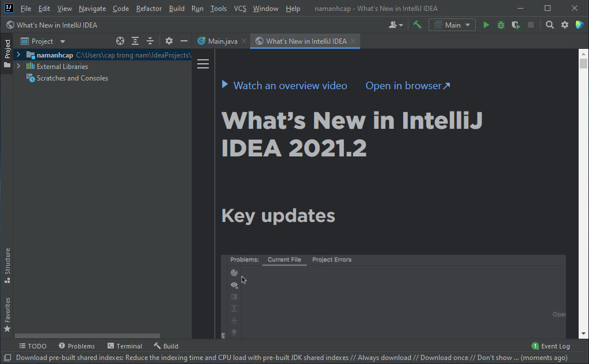
Task: Click the External Libraries bar-chart icon
Action: tap(30, 66)
